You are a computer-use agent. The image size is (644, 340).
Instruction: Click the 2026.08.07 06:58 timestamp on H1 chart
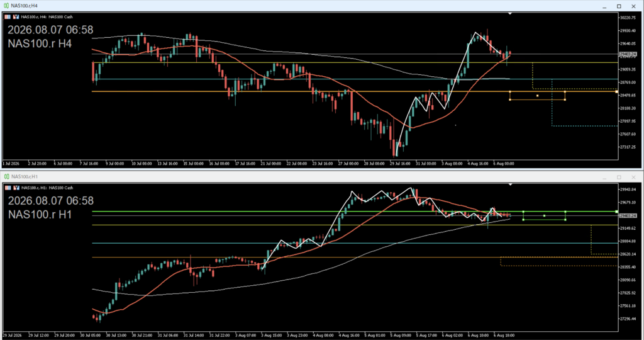point(50,201)
